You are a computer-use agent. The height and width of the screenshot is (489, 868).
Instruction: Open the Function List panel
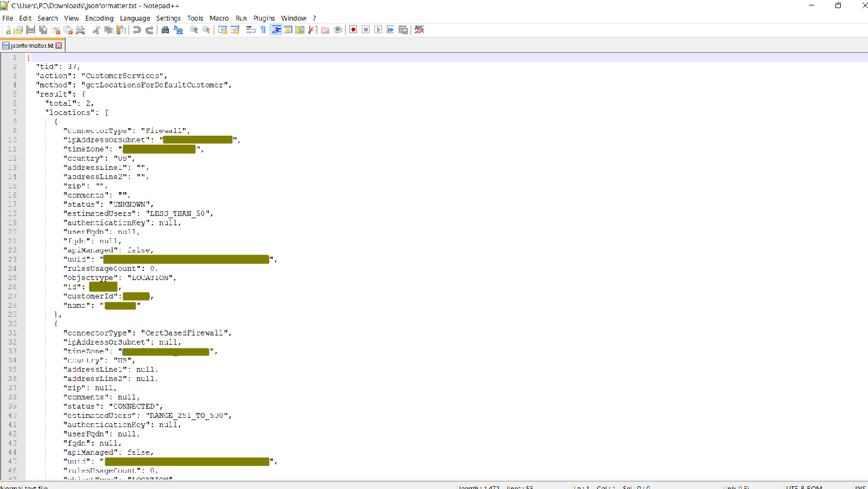(312, 30)
